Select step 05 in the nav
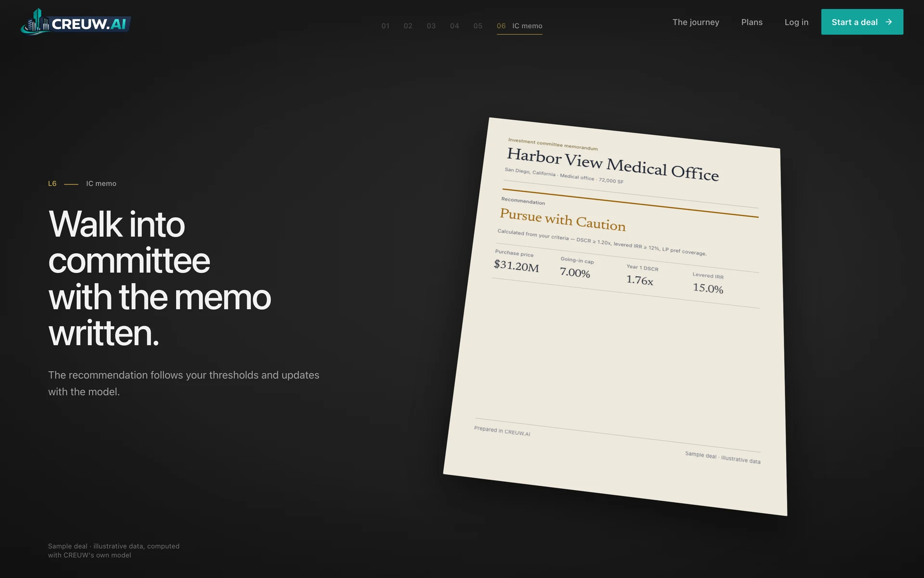 [x=478, y=26]
